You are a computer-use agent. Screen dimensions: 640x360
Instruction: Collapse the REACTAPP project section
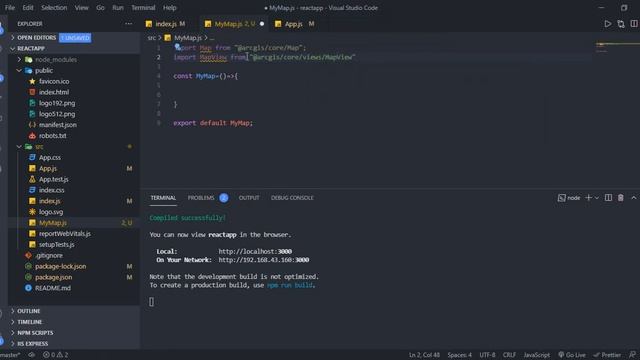coord(31,49)
